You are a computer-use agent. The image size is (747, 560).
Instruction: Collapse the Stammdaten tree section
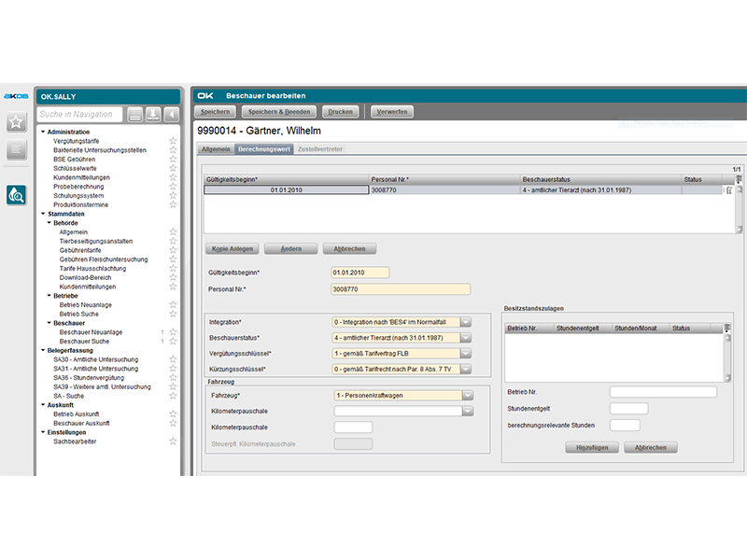(43, 214)
